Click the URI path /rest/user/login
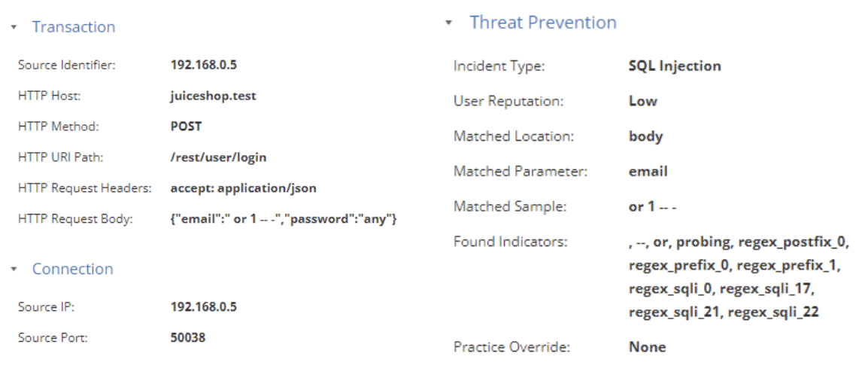Image resolution: width=868 pixels, height=375 pixels. [x=219, y=157]
